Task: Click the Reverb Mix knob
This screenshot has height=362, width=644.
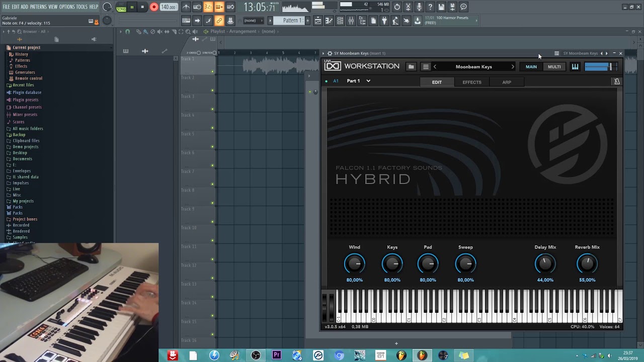Action: [587, 263]
